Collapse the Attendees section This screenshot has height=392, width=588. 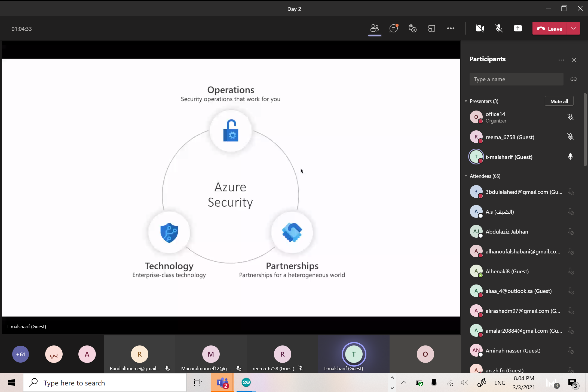click(x=466, y=176)
